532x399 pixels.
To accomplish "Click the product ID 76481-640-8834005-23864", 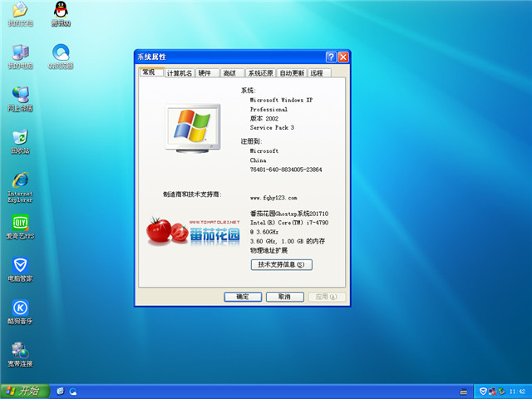I will 286,170.
